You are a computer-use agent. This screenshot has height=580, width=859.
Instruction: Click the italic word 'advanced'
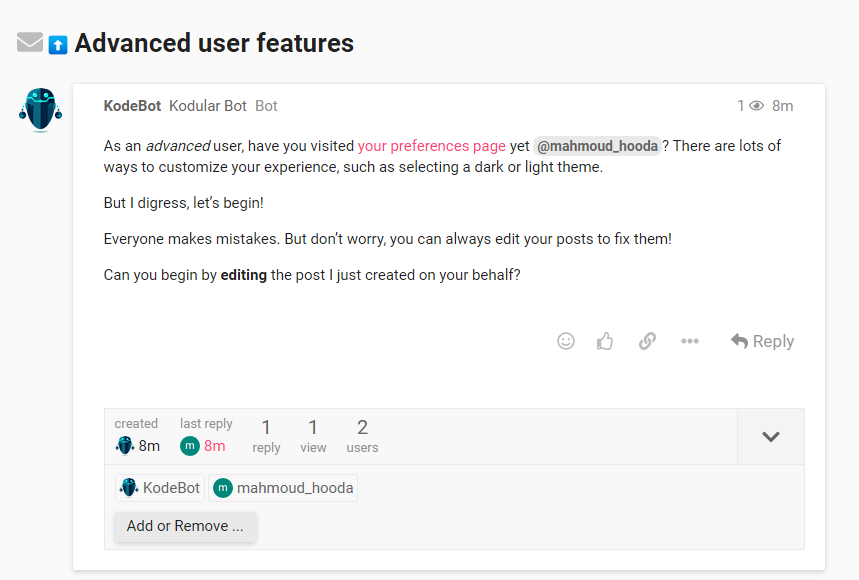(x=177, y=146)
